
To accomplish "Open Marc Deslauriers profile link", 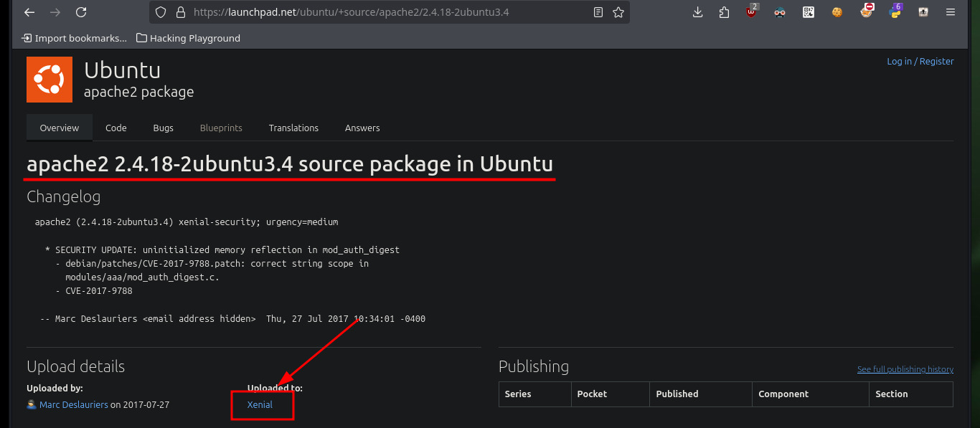I will tap(74, 404).
